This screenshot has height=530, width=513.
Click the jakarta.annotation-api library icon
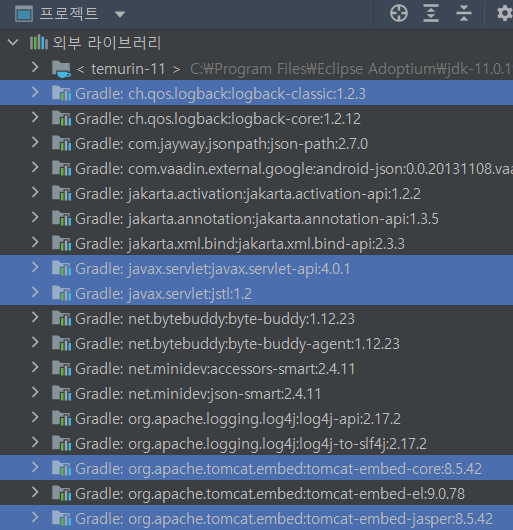click(x=62, y=218)
